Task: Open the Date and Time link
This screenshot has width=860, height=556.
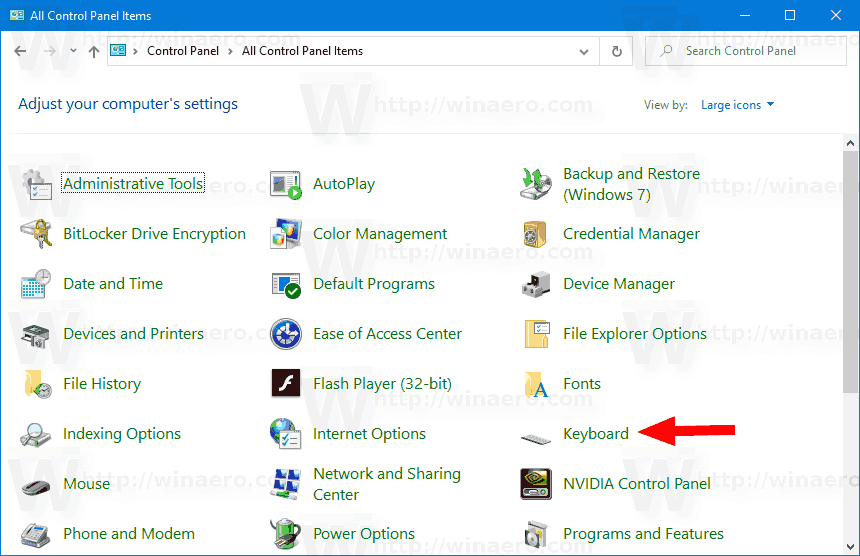Action: click(x=113, y=284)
